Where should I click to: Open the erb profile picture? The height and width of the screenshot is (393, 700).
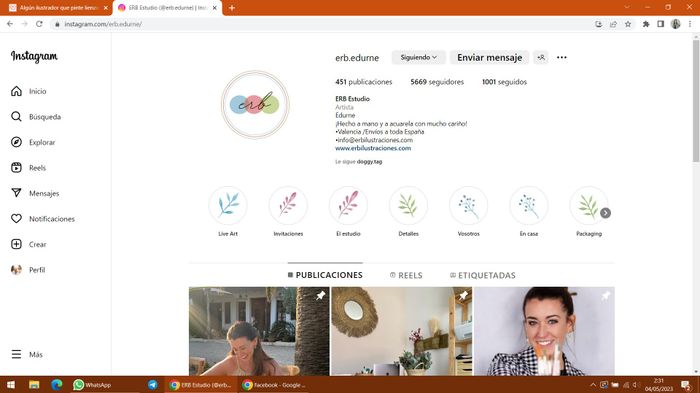255,105
